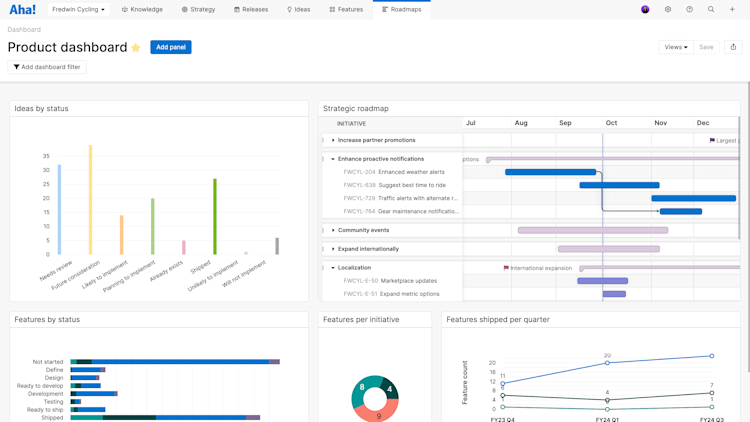Expand the Expand internationally initiative
This screenshot has width=750, height=422.
tap(333, 249)
